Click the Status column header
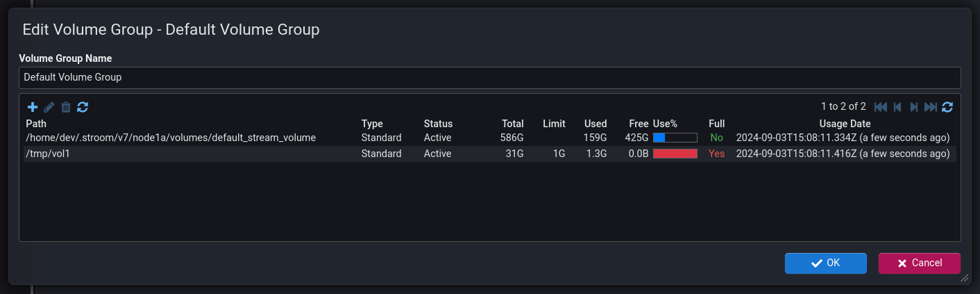 pos(438,124)
